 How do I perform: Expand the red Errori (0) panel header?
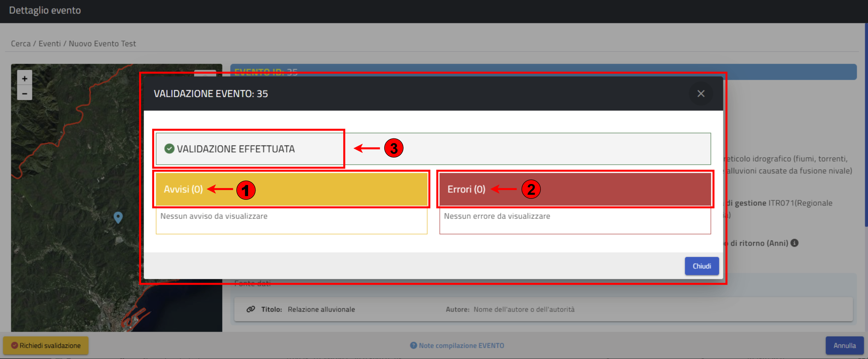(x=575, y=189)
